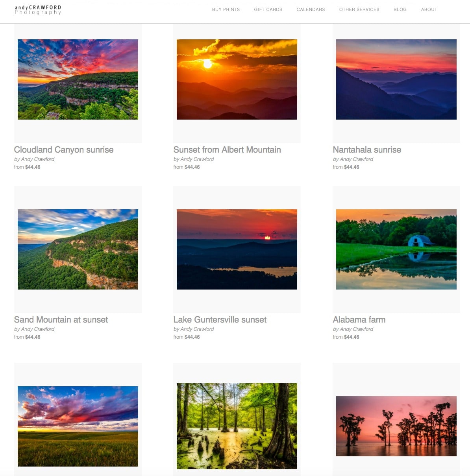Click the Alabama farm title link
This screenshot has width=470, height=476.
coord(359,320)
